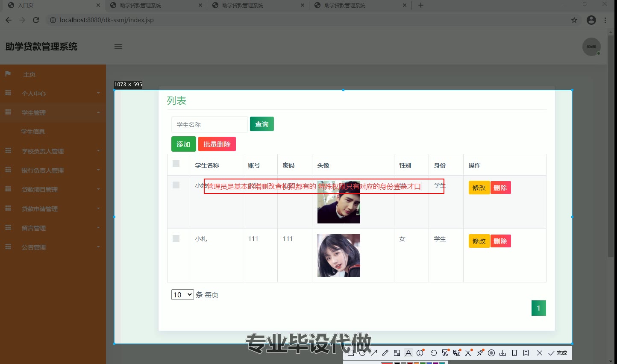This screenshot has height=364, width=617.
Task: Go back in the browser
Action: [9, 20]
